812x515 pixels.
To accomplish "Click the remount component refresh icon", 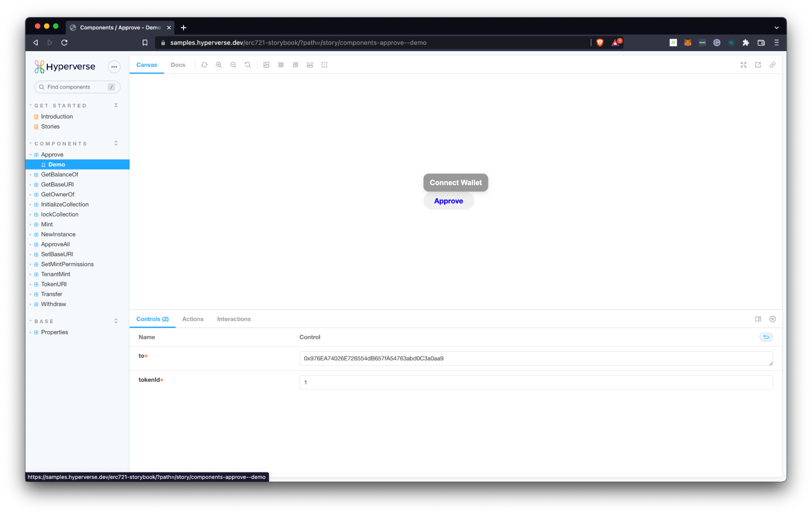I will click(x=204, y=65).
